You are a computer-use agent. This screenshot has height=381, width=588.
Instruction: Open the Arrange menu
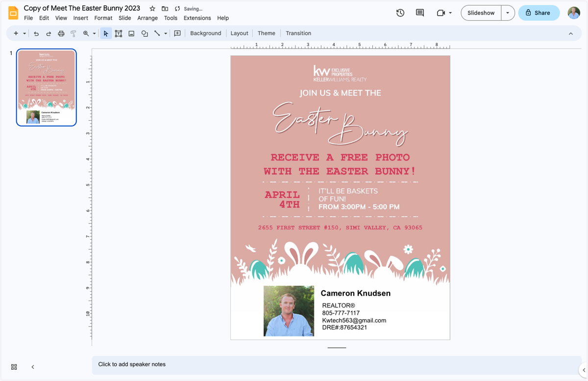147,18
